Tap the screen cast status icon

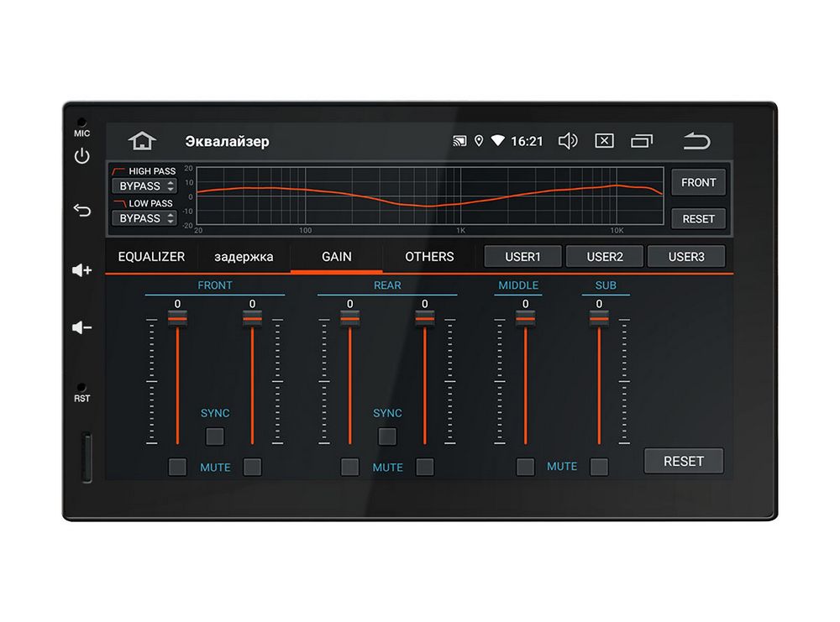pyautogui.click(x=459, y=141)
